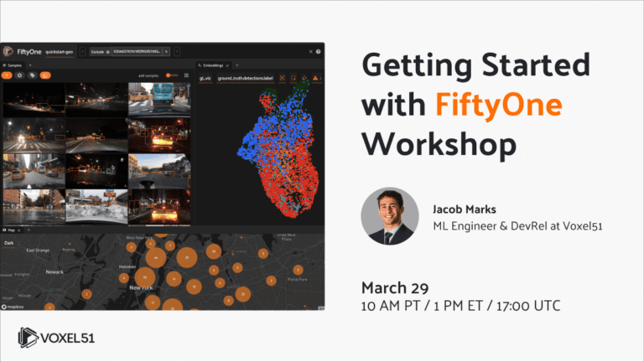Open the snowy street sample thumbnail

pyautogui.click(x=96, y=206)
